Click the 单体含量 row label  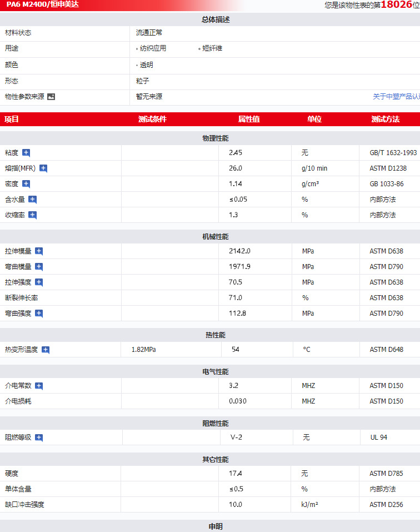18,489
